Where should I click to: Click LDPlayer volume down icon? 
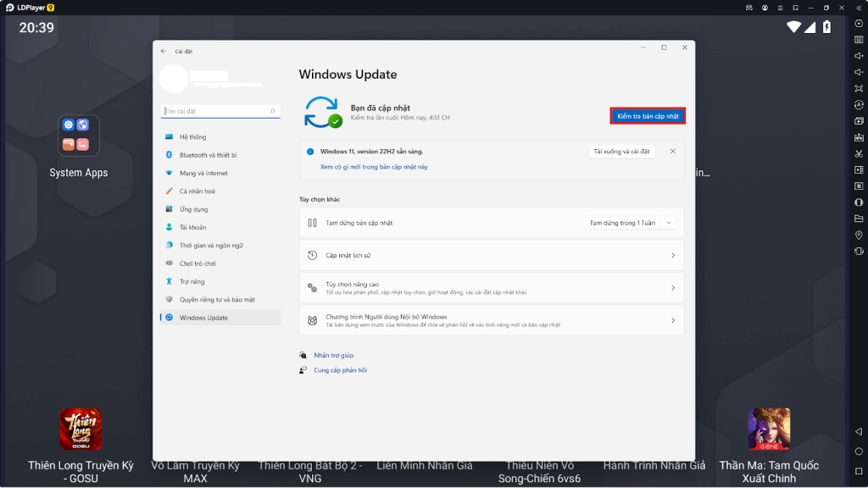tap(859, 72)
